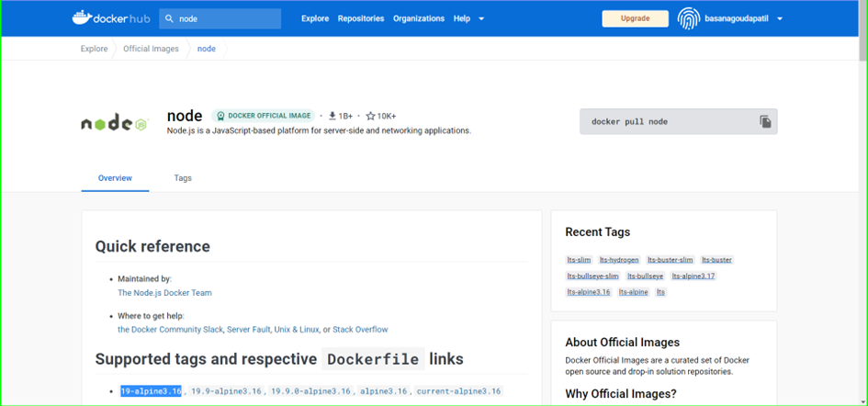Screen dimensions: 868x406
Task: Click the lts-slim recent tag
Action: pyautogui.click(x=579, y=259)
